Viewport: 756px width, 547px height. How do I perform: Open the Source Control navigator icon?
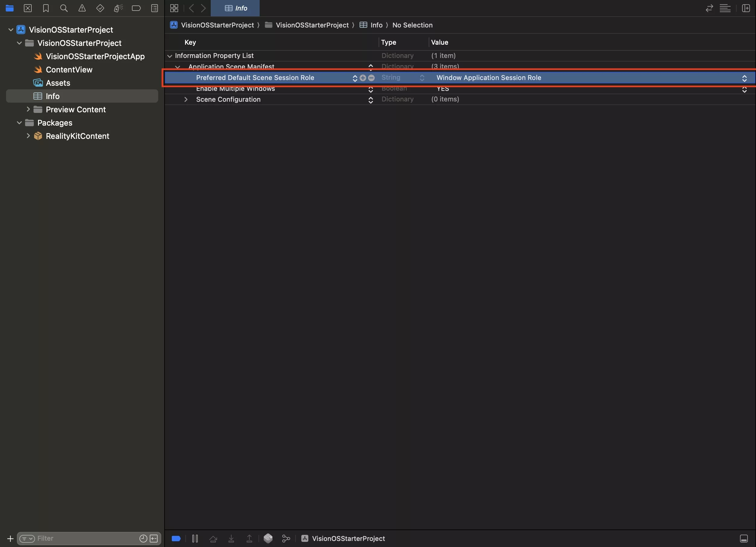click(28, 8)
